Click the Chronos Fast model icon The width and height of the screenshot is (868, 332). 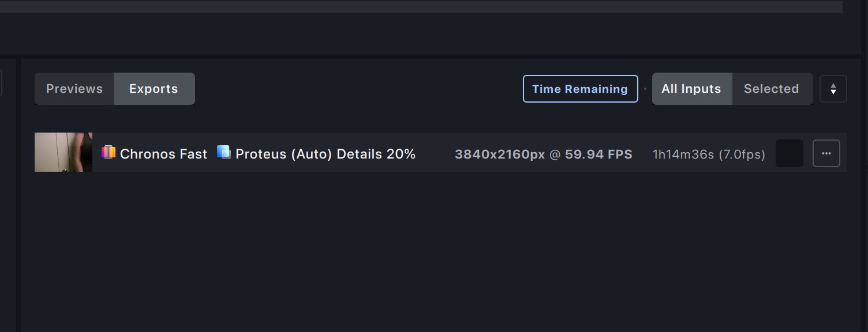tap(108, 153)
